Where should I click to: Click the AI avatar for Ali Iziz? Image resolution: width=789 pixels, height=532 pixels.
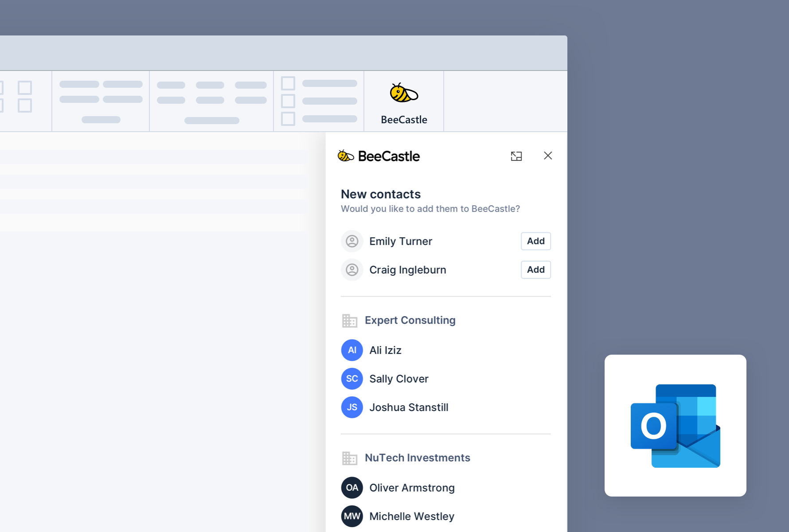(x=352, y=350)
